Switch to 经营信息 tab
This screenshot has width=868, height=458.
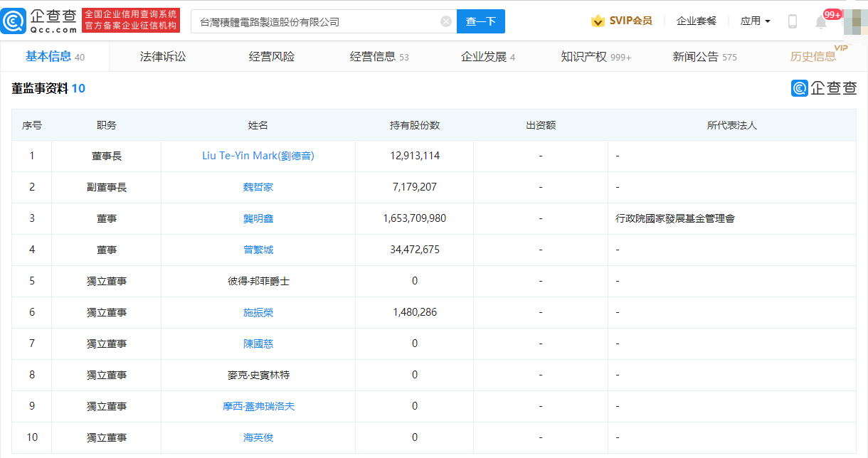(x=379, y=56)
